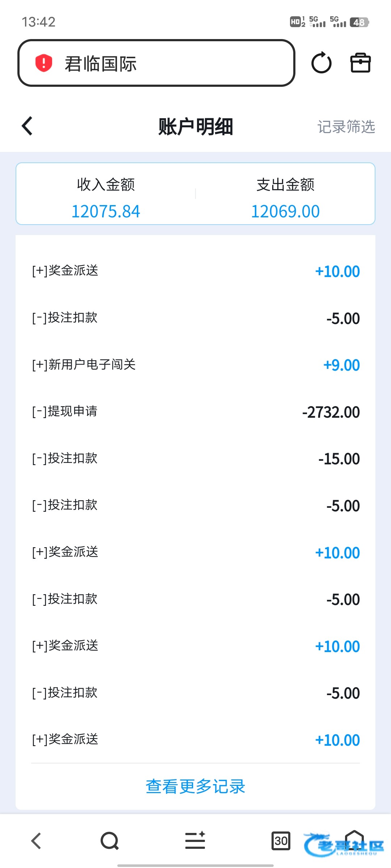This screenshot has height=868, width=391.
Task: Open the 提现申请 -2732.00 record
Action: point(195,412)
